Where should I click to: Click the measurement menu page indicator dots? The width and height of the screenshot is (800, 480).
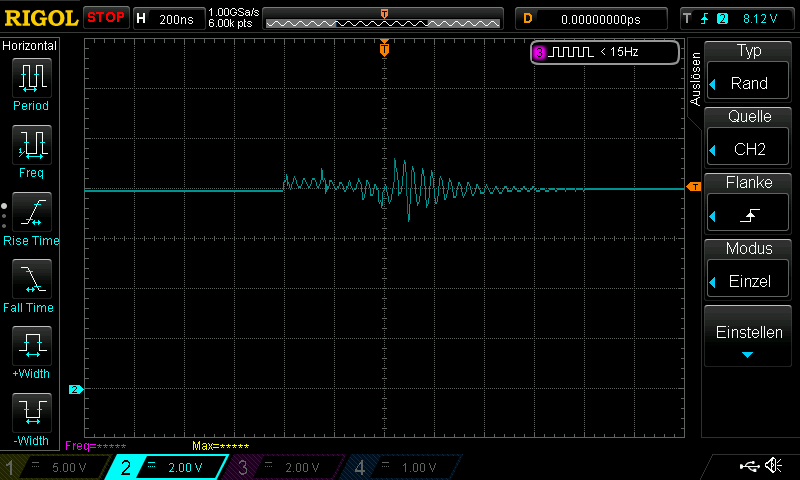point(4,216)
